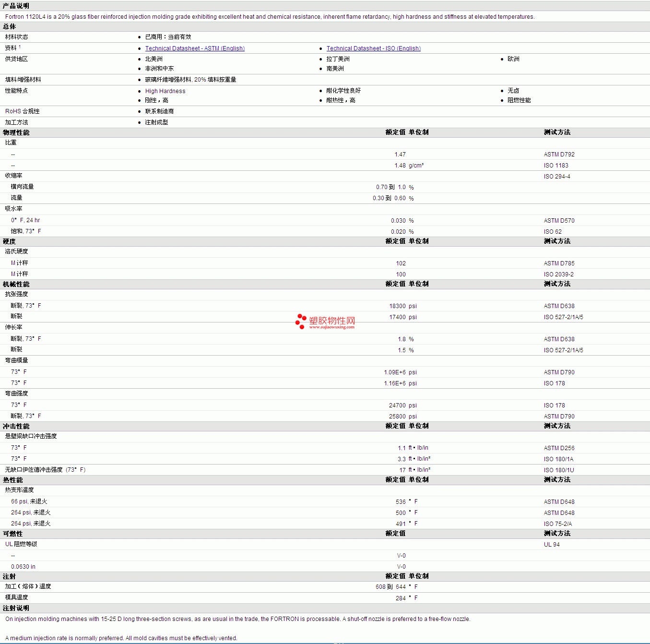Screen dimensions: 650x644
Task: Select the 冲击性能 section header
Action: tap(16, 426)
